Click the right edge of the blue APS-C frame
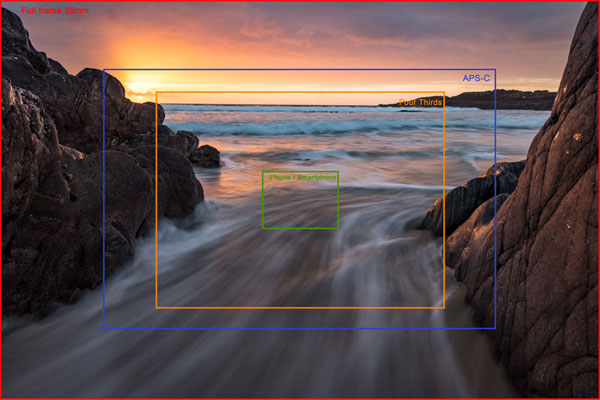The height and width of the screenshot is (400, 600). (x=495, y=200)
